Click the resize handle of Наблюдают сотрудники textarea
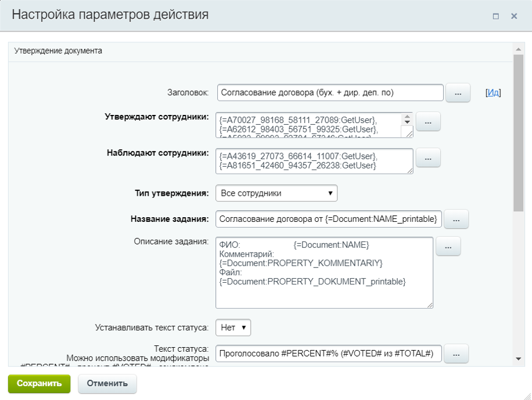 coord(410,171)
